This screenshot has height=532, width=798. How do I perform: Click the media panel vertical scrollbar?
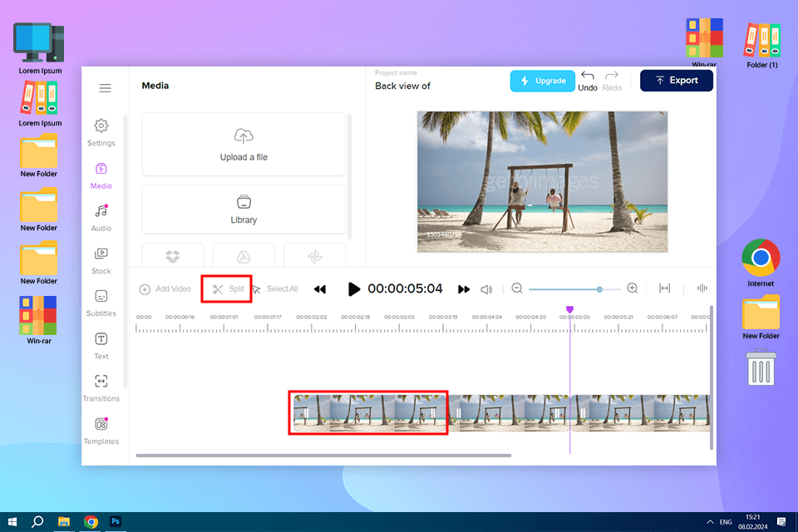349,176
